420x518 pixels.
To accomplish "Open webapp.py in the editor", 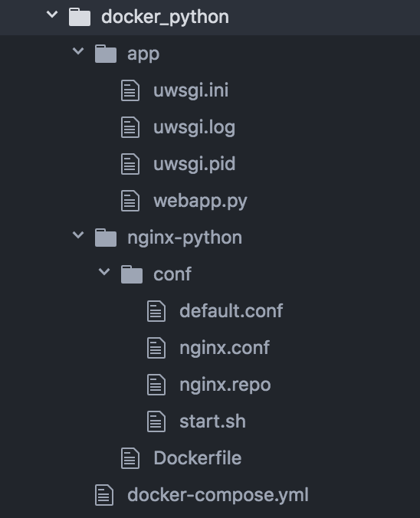I will 200,202.
